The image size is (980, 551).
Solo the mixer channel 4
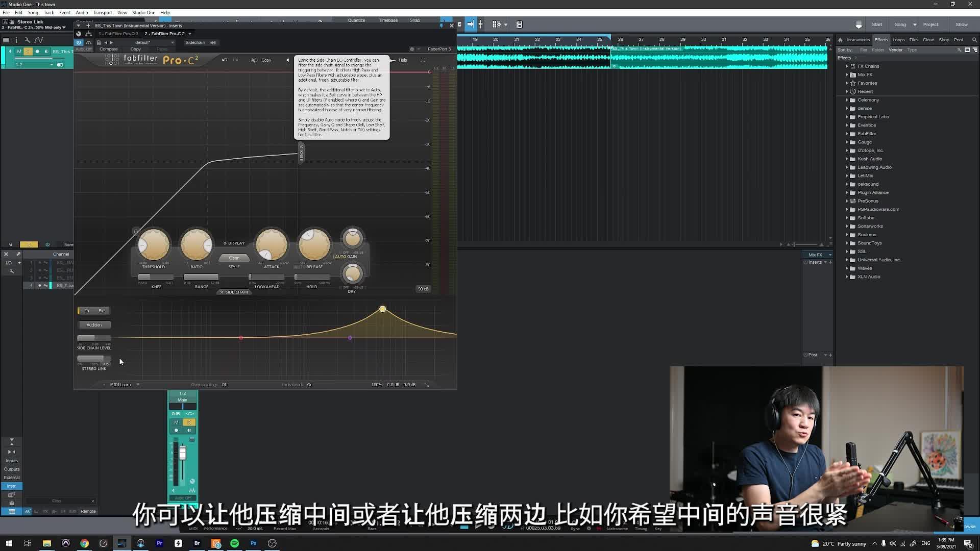point(189,422)
